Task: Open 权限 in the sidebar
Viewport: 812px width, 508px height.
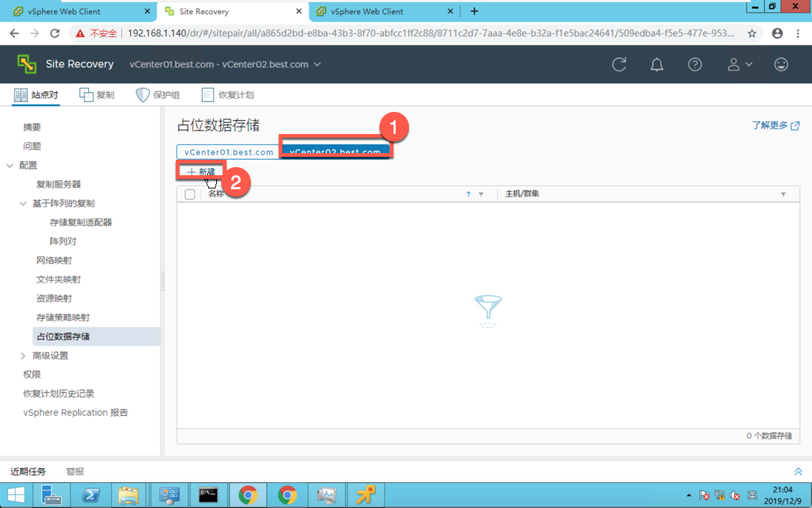Action: [32, 374]
